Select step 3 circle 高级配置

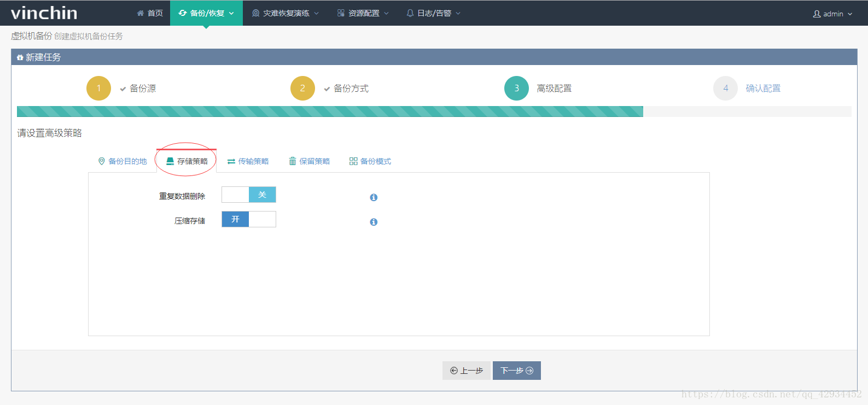coord(516,88)
